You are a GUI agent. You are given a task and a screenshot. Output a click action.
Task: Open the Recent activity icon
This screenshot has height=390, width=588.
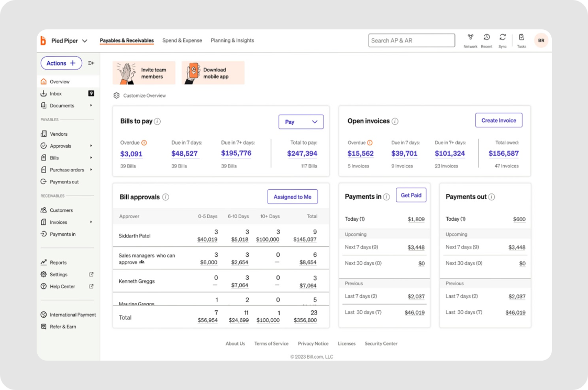tap(486, 37)
